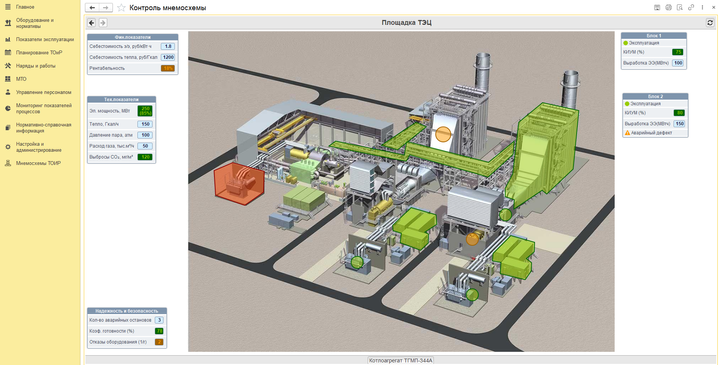Click Блок 2 panel header
The image size is (720, 365).
point(655,96)
